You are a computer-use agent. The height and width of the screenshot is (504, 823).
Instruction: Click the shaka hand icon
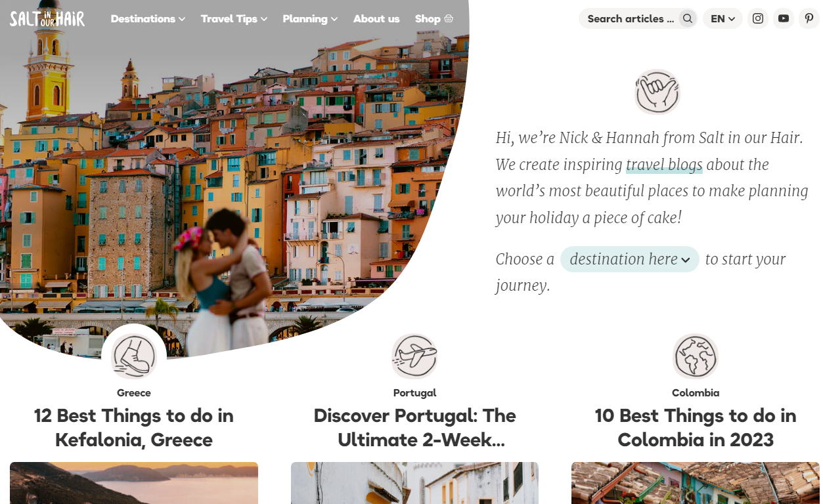[x=657, y=92]
